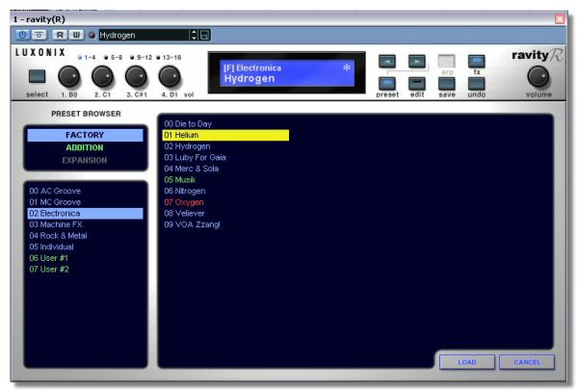Choose the 06 Nitrogen preset
578x392 pixels.
(225, 191)
